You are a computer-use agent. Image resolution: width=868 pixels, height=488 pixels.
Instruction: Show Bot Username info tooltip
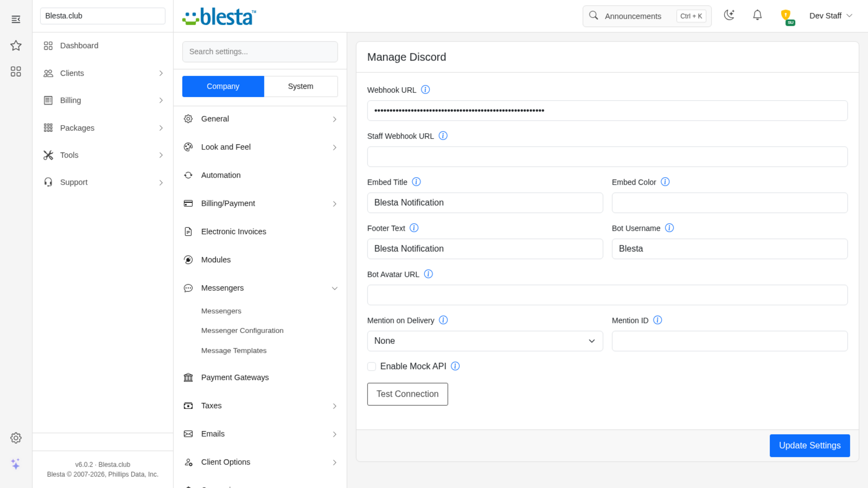(x=670, y=228)
